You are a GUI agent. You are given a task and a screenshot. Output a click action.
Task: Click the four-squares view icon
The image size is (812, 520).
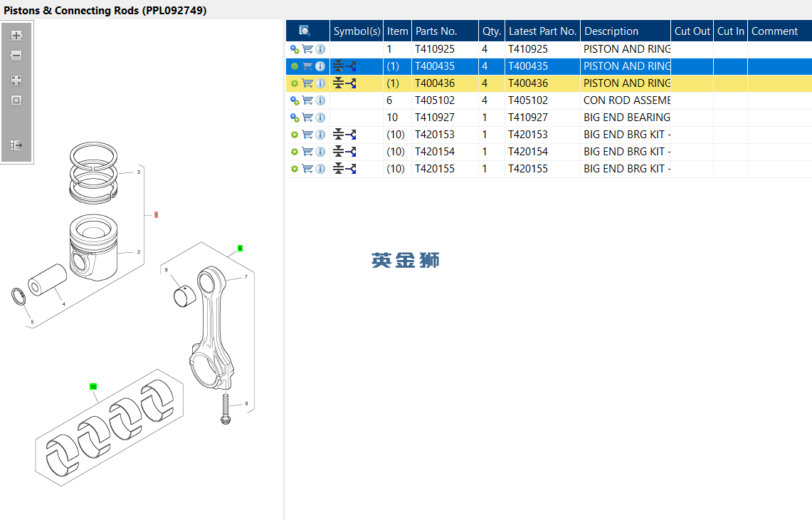click(x=16, y=80)
